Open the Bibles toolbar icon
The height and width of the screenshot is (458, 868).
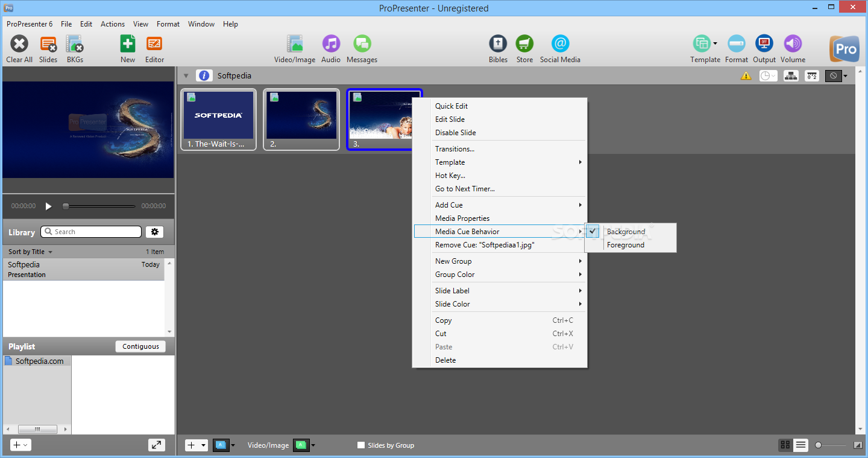pos(498,44)
